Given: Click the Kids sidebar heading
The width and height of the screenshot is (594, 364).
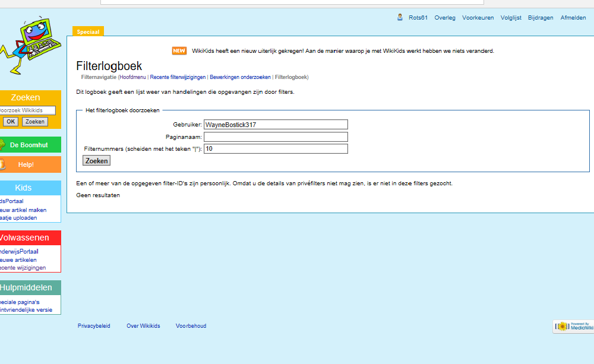Looking at the screenshot, I should (x=23, y=188).
